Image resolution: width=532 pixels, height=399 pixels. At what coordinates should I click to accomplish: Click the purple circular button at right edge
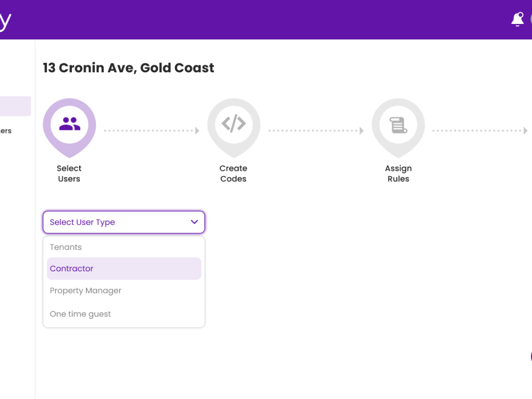531,356
